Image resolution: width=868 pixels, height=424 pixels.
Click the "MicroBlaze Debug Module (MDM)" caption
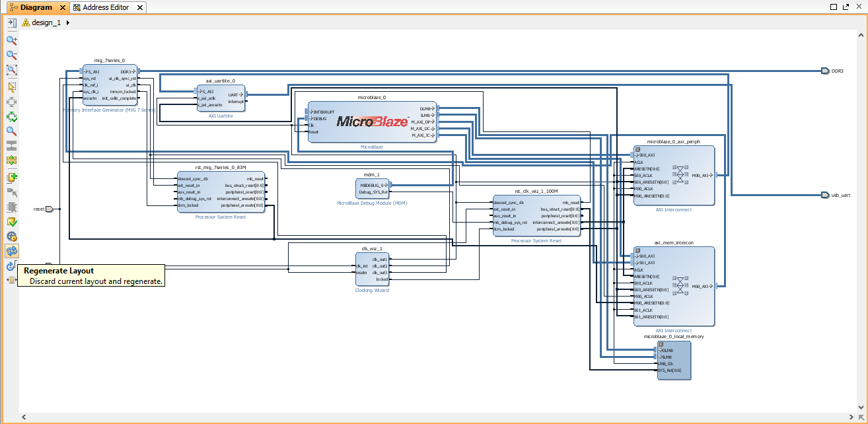pos(373,203)
